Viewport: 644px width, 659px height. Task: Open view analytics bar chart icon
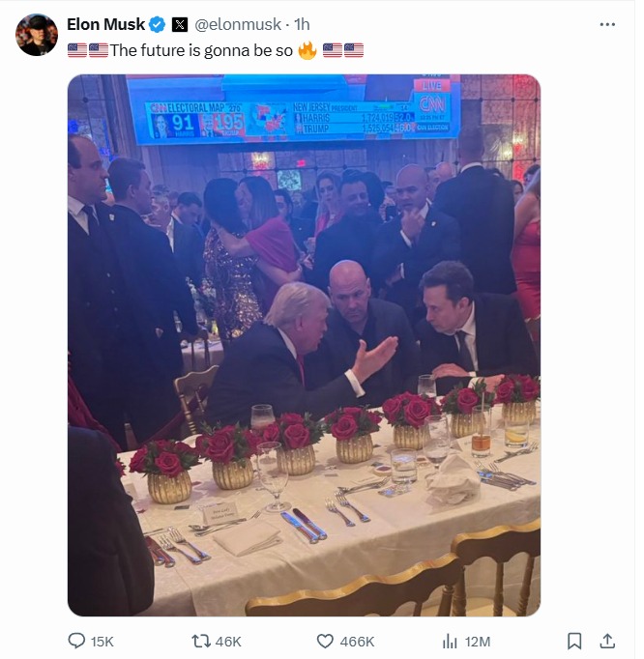click(450, 642)
